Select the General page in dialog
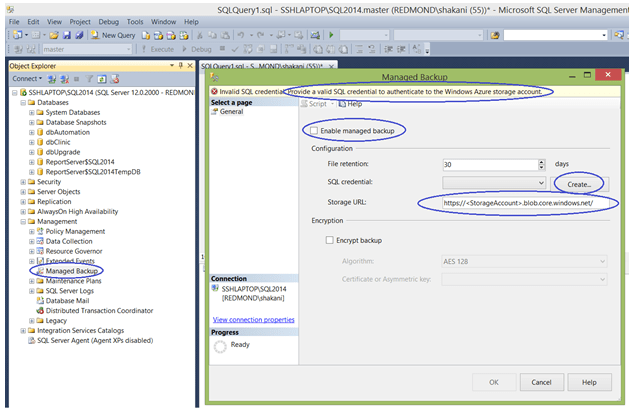Screen dimensions: 635x416 pos(231,111)
